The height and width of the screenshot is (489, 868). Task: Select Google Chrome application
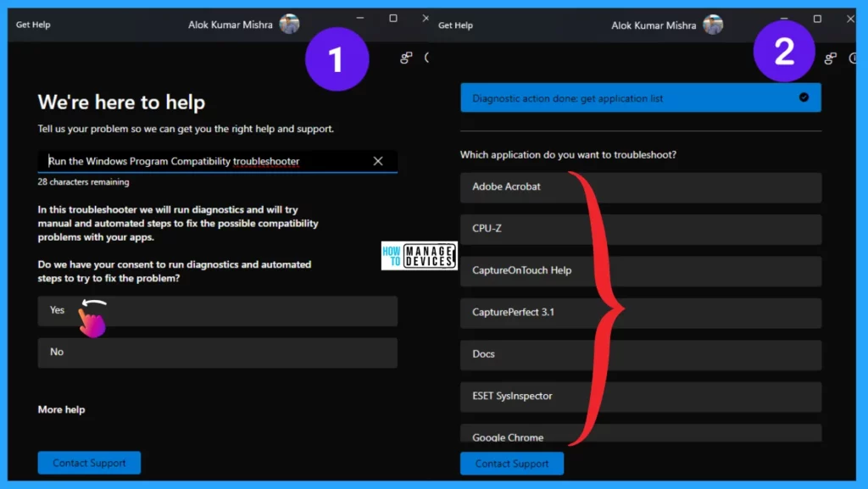(x=641, y=433)
